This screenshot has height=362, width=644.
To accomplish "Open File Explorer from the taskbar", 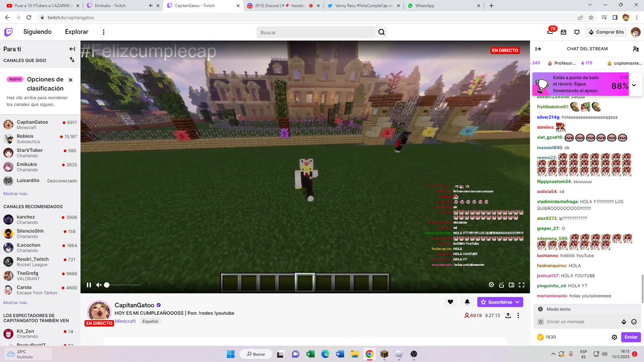I will (x=355, y=354).
